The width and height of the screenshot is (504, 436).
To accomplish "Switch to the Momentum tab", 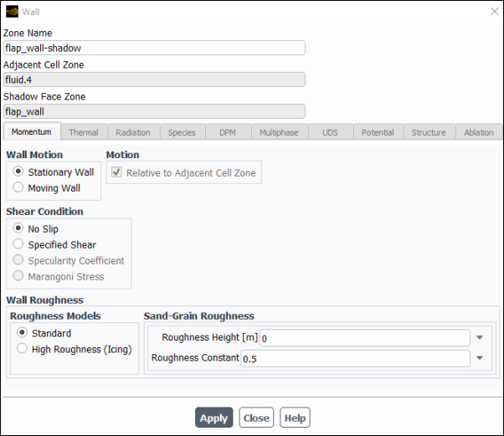I will pos(32,131).
